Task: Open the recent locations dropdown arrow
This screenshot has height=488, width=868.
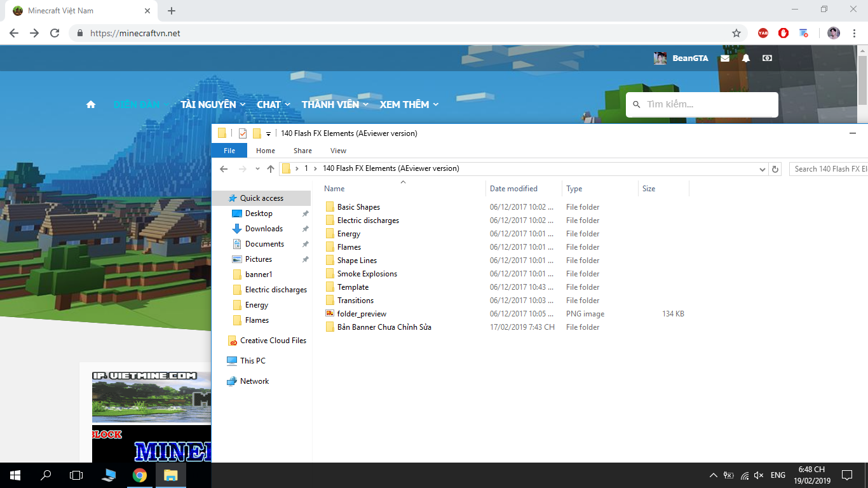Action: coord(257,169)
